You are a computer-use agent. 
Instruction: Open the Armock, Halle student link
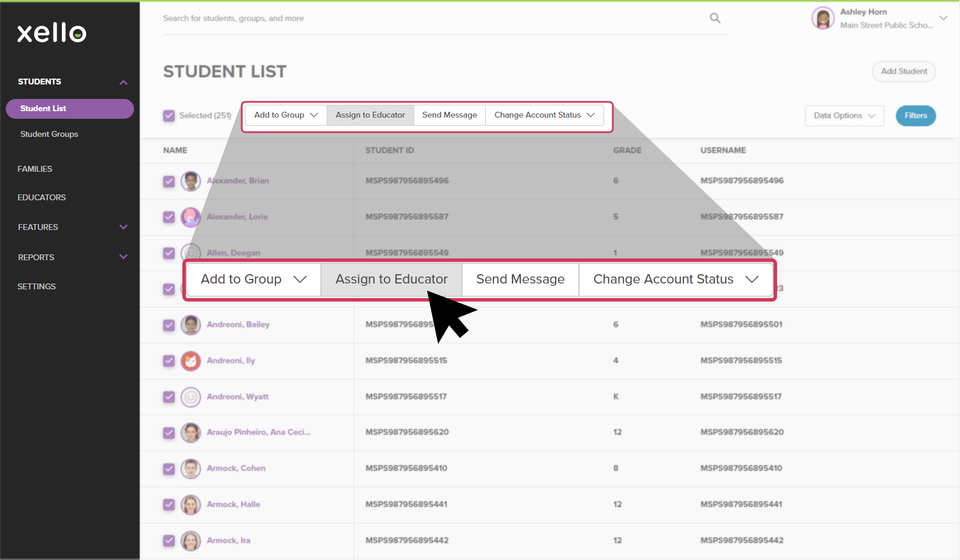coord(234,505)
